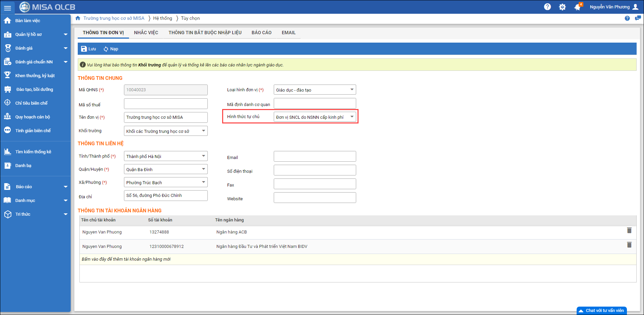Switch to the NHẮC VIỆC tab

[146, 33]
